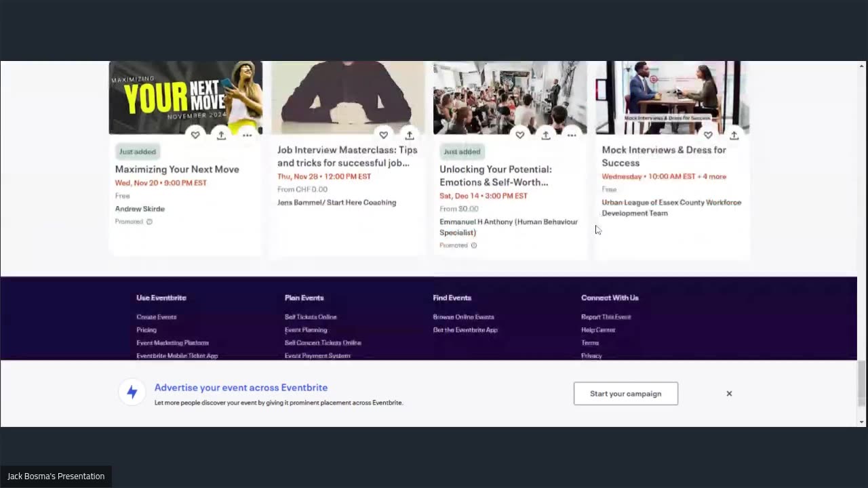Click the From CHF 0.00 price text
The image size is (868, 488).
click(302, 189)
